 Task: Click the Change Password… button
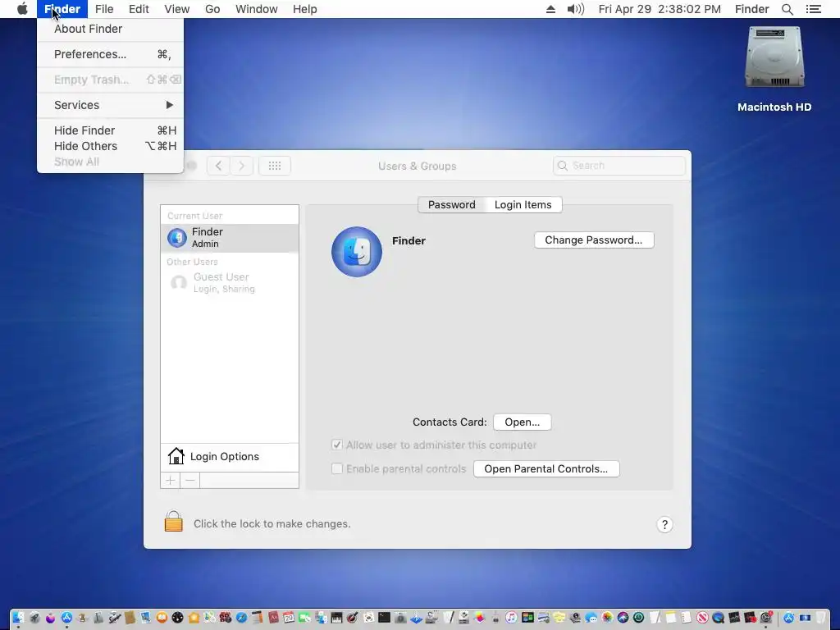pos(594,240)
